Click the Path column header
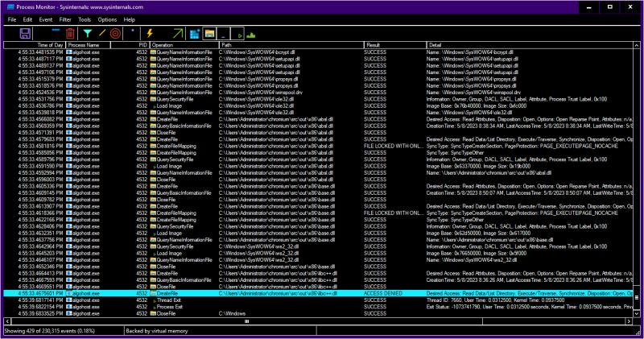 tap(291, 45)
